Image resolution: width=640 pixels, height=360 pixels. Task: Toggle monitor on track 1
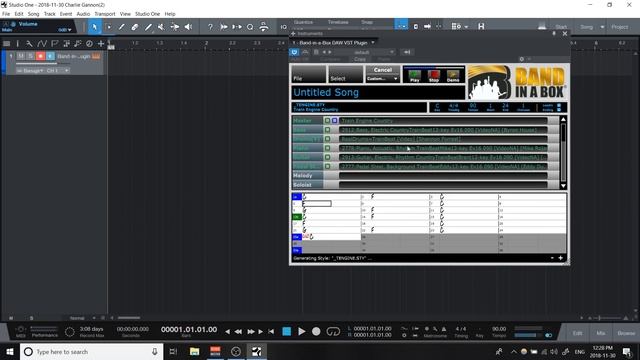(50, 56)
